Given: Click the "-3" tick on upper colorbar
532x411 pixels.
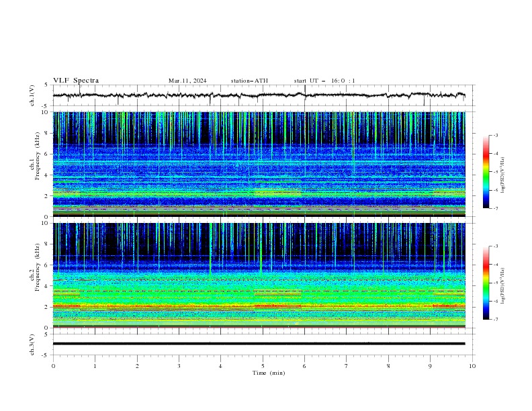Looking at the screenshot, I should 496,135.
